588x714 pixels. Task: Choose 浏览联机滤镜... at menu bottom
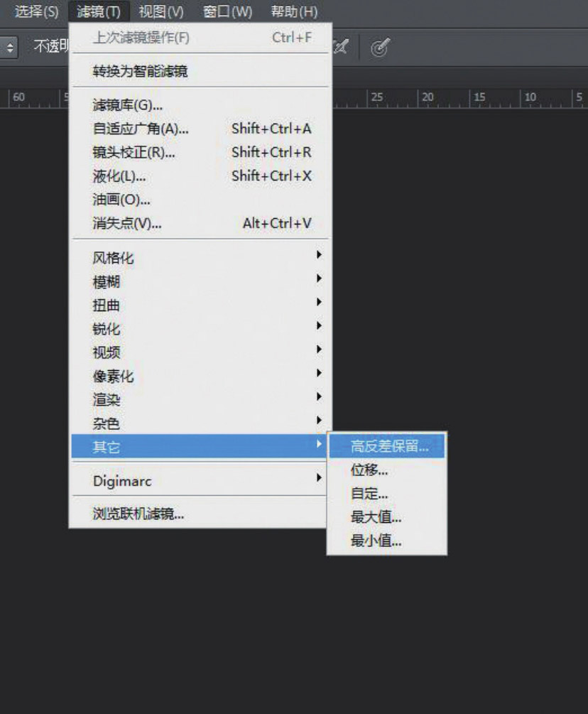coord(200,514)
